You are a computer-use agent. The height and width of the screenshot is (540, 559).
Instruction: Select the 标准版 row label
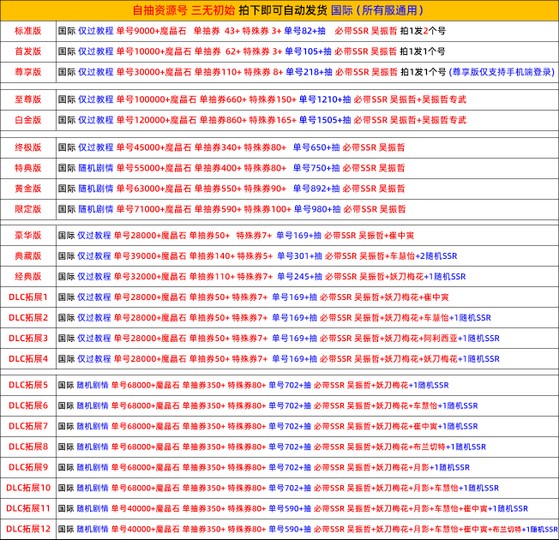tap(28, 31)
